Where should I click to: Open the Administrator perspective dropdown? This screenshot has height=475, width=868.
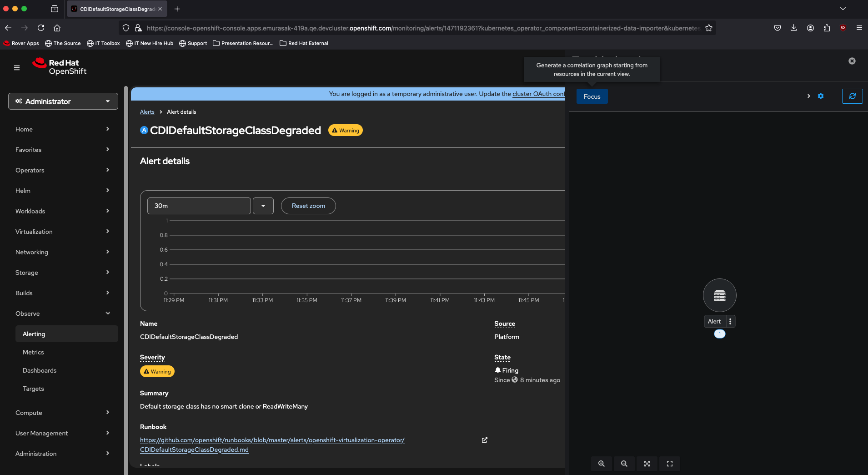63,101
